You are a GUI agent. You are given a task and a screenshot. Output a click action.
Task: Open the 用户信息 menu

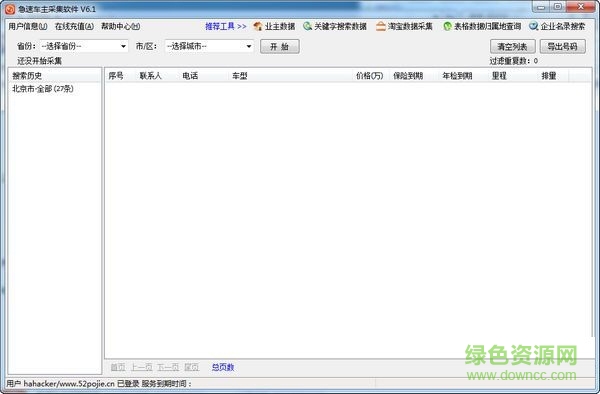(28, 26)
